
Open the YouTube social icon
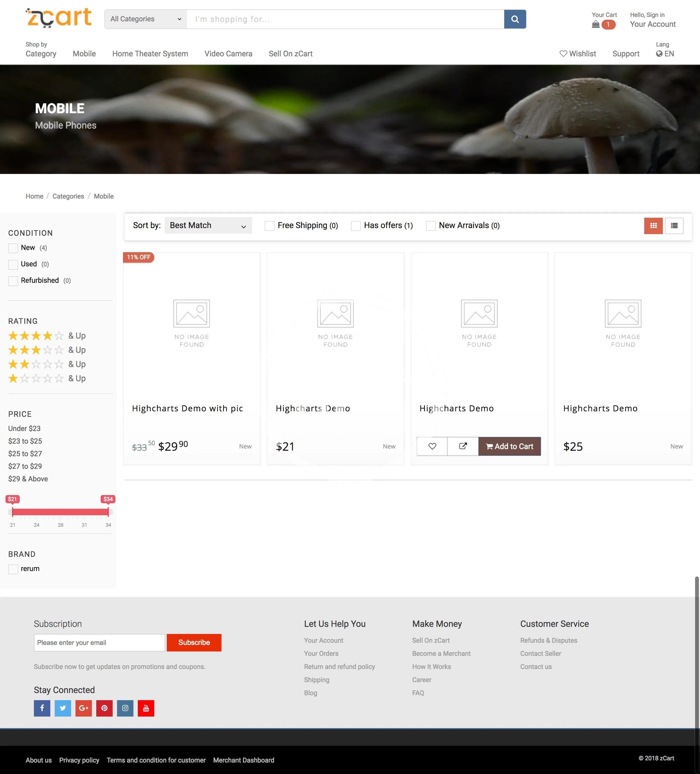pyautogui.click(x=146, y=708)
